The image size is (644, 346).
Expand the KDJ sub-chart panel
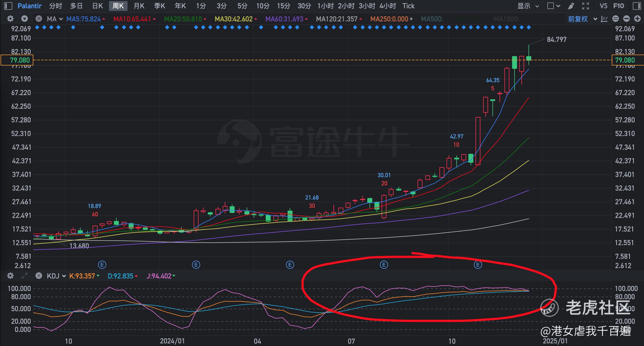click(x=25, y=276)
